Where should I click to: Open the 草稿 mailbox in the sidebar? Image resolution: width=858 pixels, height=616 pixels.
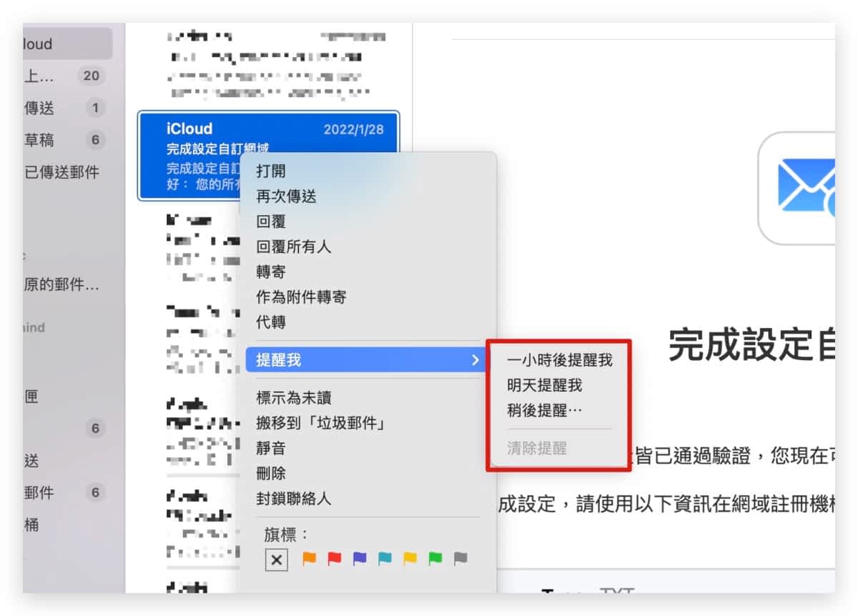(40, 140)
